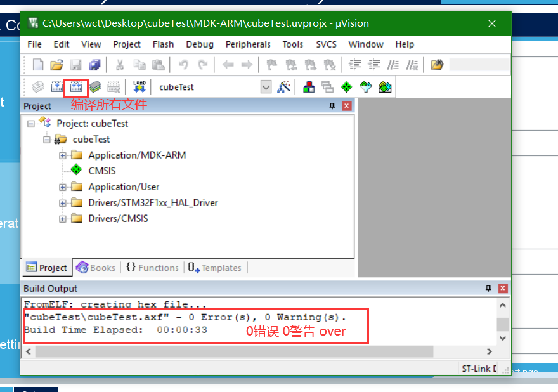Select the Drivers/CMSIS folder label
Viewport: 558px width, 392px height.
click(x=118, y=219)
